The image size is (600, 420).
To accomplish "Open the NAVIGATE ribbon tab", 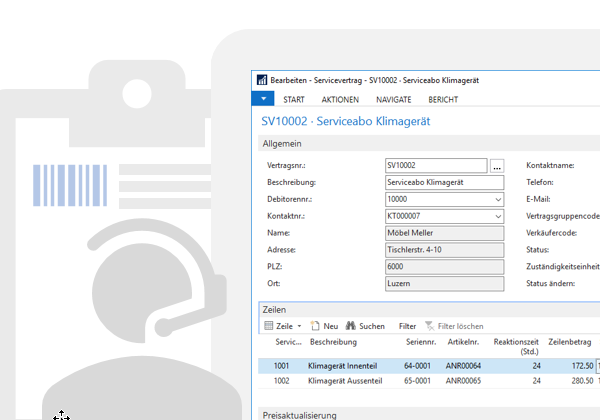I will 394,100.
